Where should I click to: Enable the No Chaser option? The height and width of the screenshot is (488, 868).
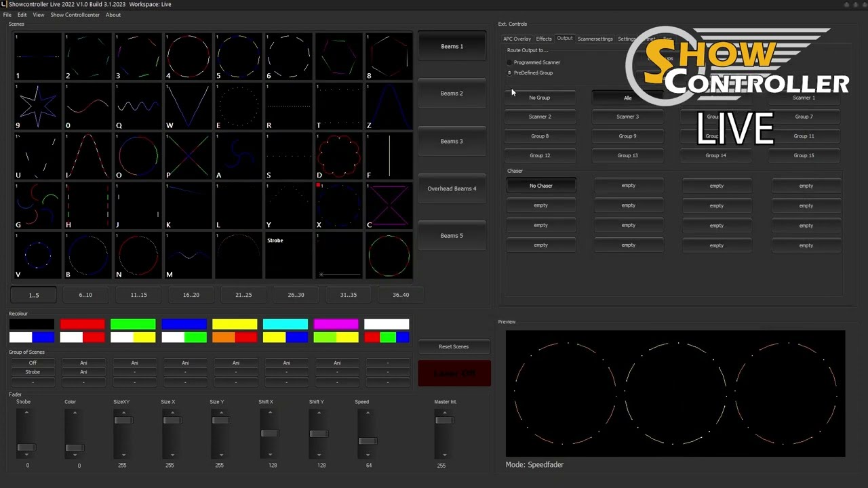(x=541, y=186)
